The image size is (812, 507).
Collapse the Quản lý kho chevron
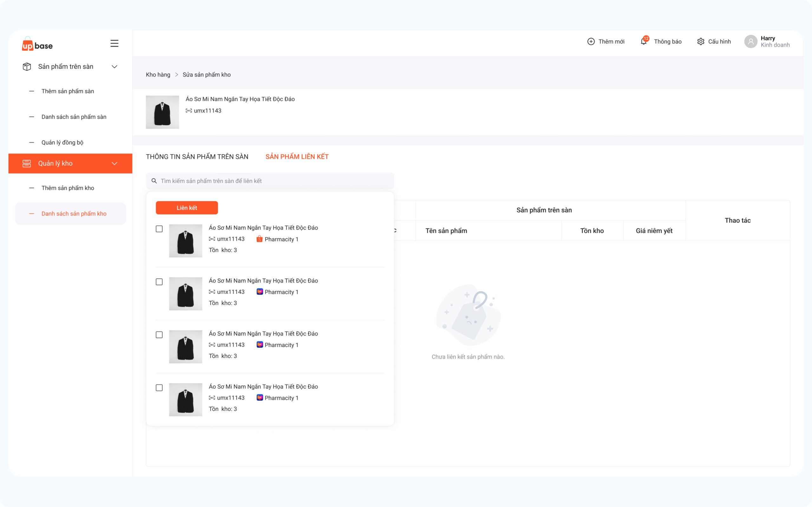point(114,164)
